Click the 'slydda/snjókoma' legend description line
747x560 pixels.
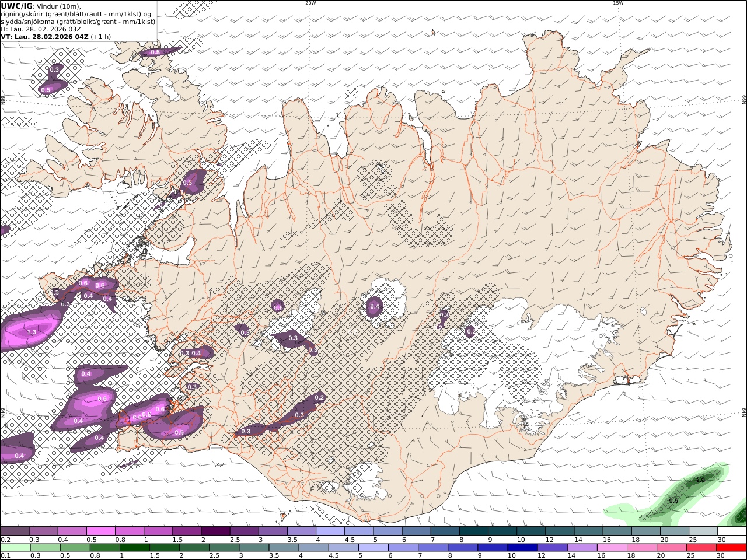point(78,21)
